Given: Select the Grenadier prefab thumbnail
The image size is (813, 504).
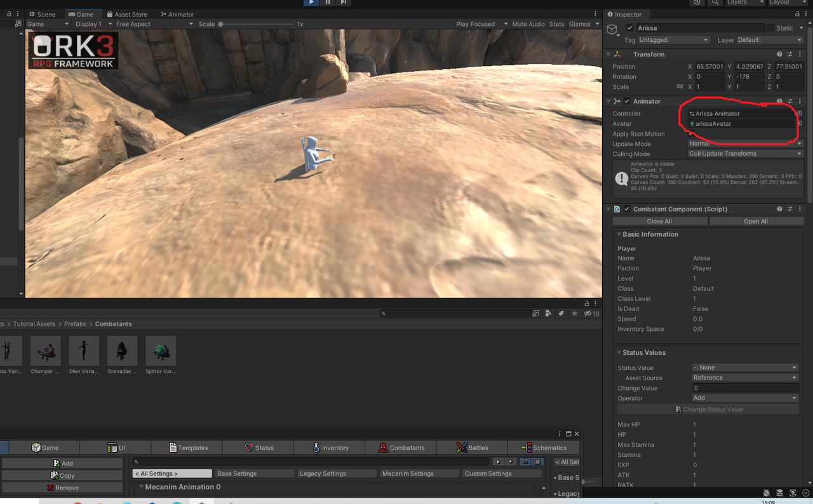Looking at the screenshot, I should click(122, 351).
